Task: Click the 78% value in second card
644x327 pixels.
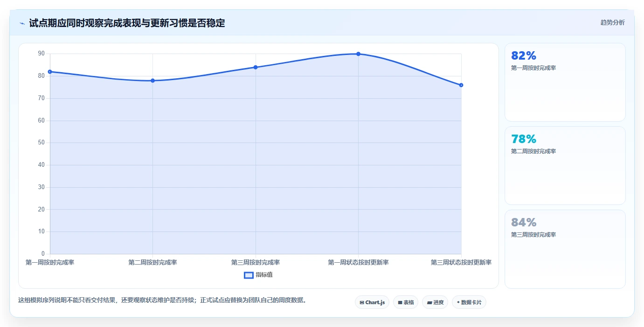Action: coord(524,139)
